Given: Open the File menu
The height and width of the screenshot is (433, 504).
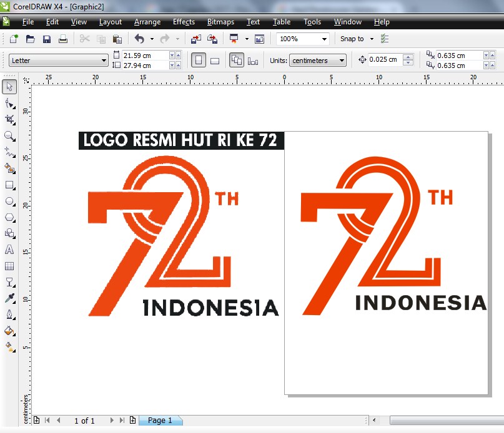Looking at the screenshot, I should click(x=28, y=22).
